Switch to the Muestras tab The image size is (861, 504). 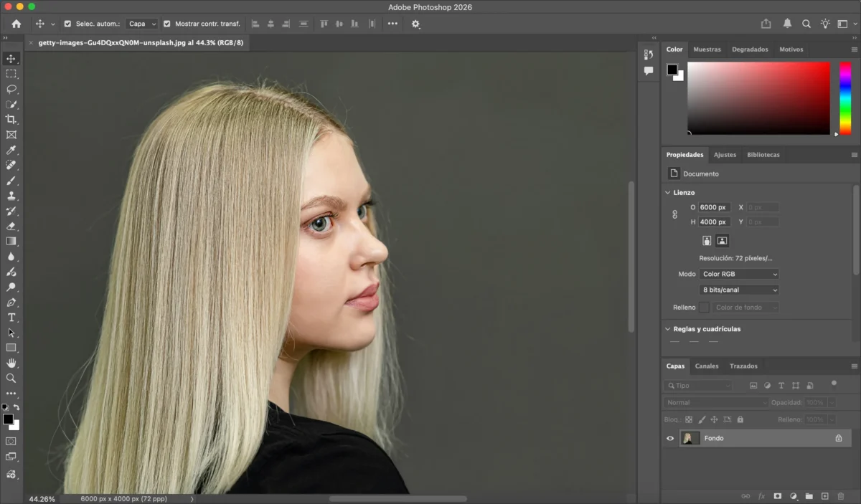click(x=707, y=49)
